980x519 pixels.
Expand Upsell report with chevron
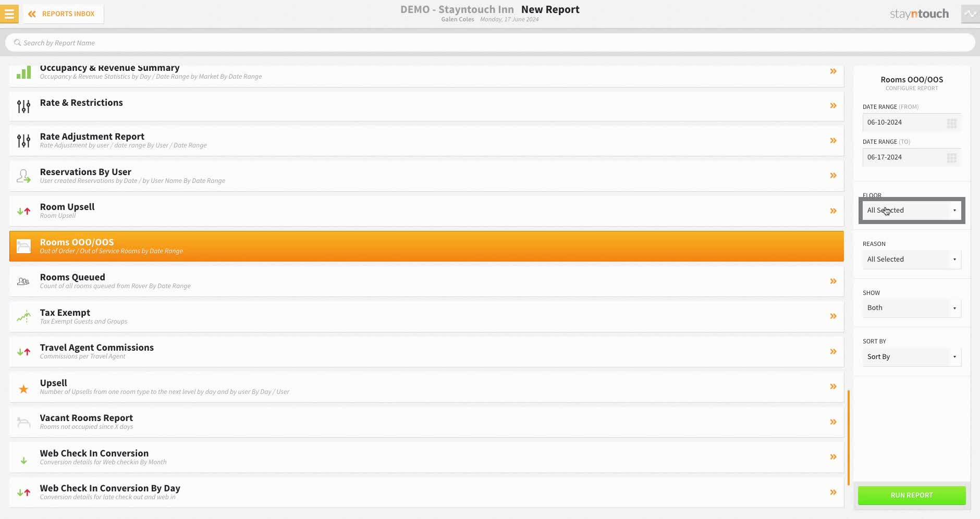833,387
